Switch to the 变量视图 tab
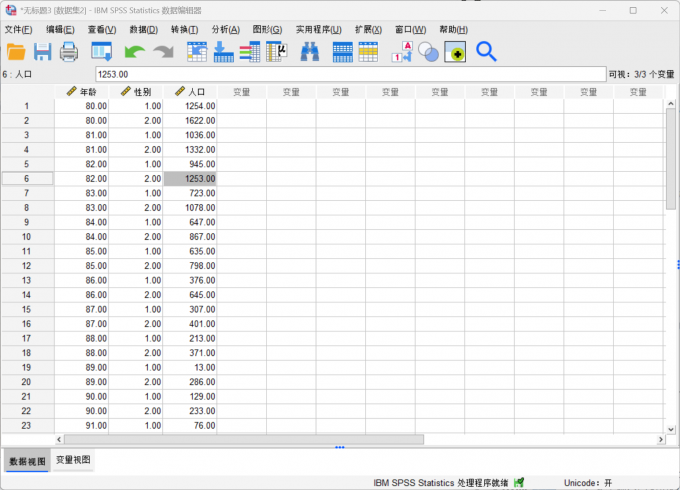 73,460
